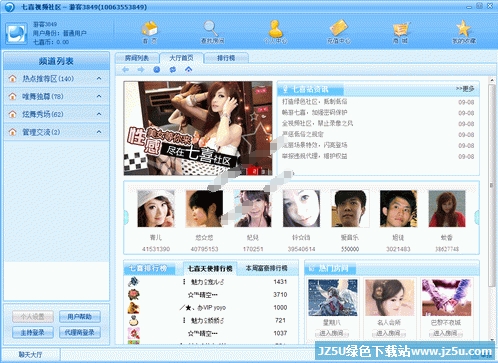Open the 商城 shopping cart icon
Image resolution: width=498 pixels, height=363 pixels.
[x=400, y=29]
